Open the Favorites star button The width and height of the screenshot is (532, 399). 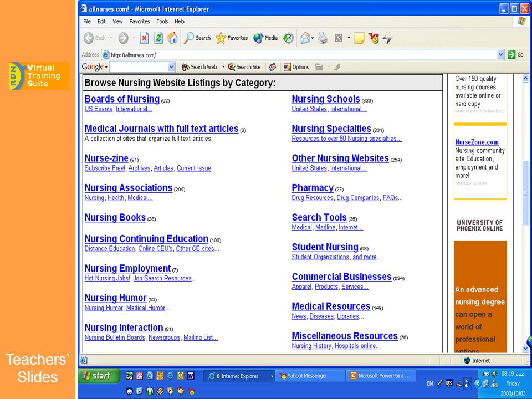[232, 38]
